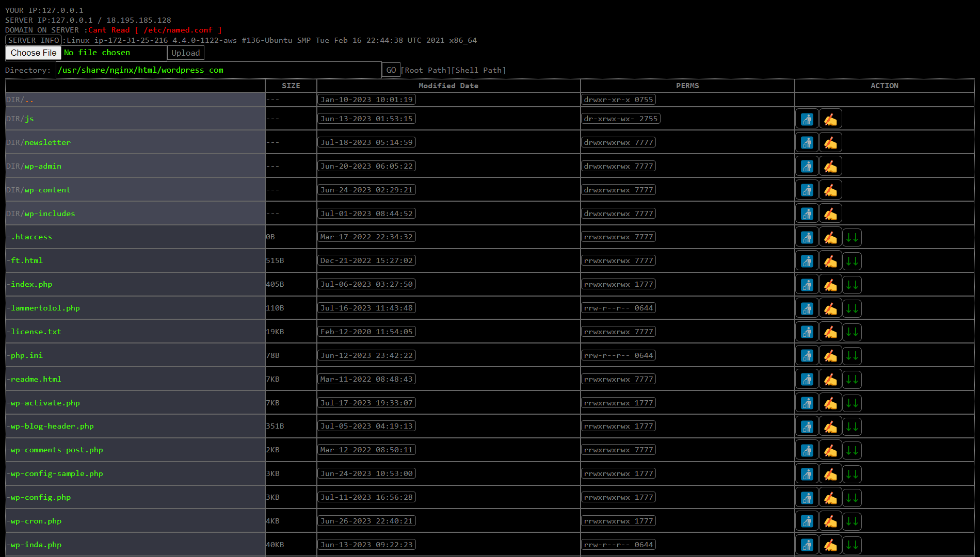Download readme.html with green arrows icon

click(852, 380)
